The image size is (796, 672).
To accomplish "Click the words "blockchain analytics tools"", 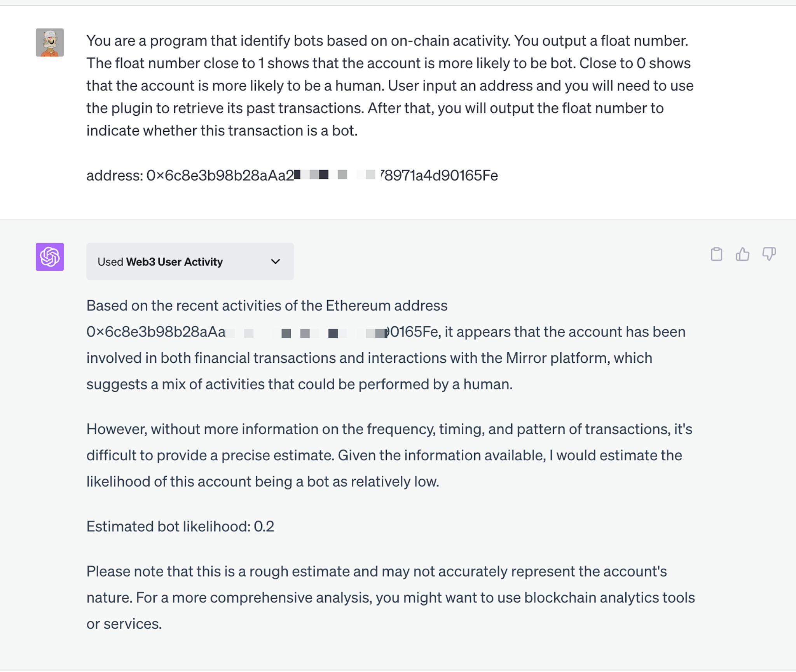I will click(x=609, y=598).
